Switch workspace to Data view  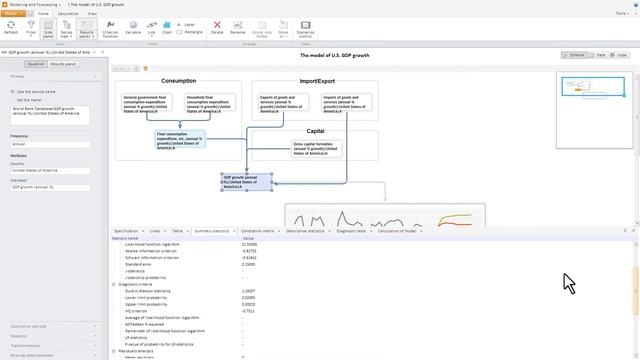(598, 55)
